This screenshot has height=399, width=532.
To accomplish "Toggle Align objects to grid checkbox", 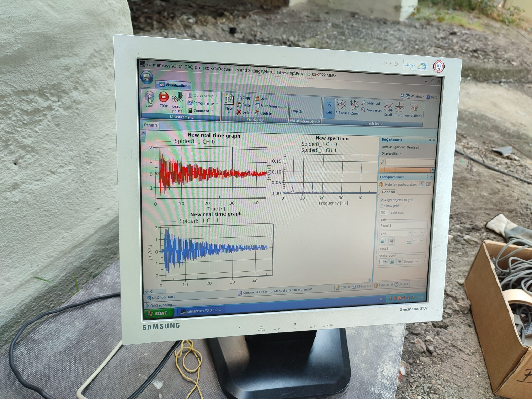I will click(x=382, y=200).
